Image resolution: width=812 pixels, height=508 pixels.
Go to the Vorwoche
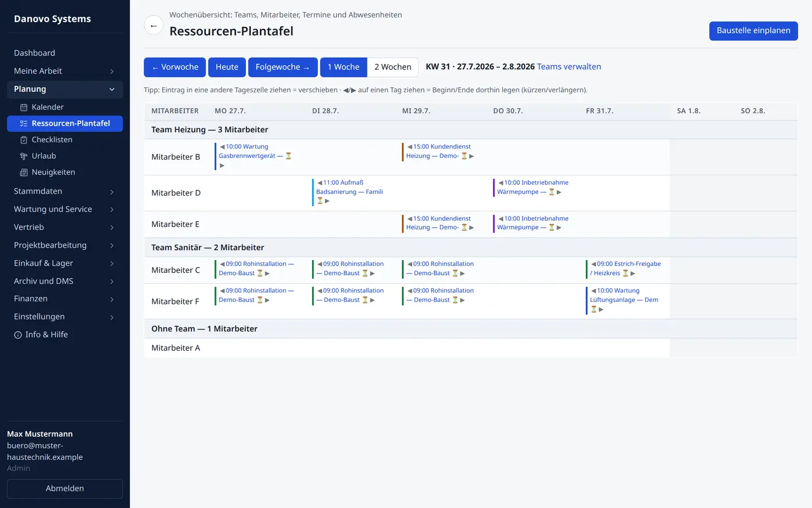[175, 67]
